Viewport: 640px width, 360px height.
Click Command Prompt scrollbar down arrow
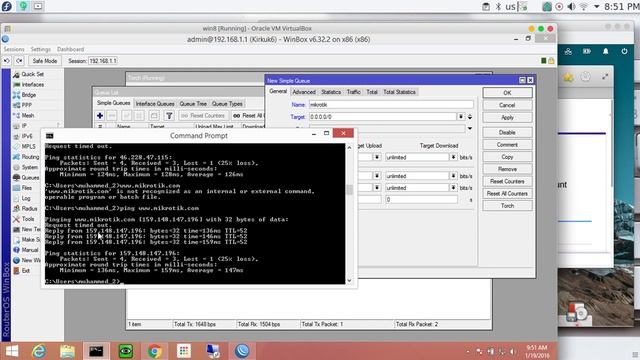349,280
